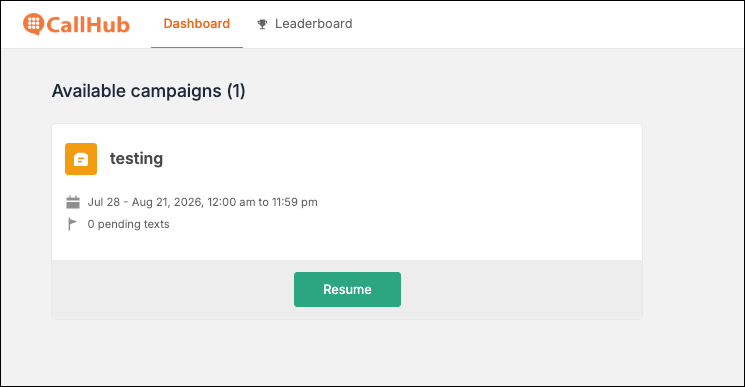Click the flag icon beside pending texts
This screenshot has height=387, width=745.
pos(72,224)
